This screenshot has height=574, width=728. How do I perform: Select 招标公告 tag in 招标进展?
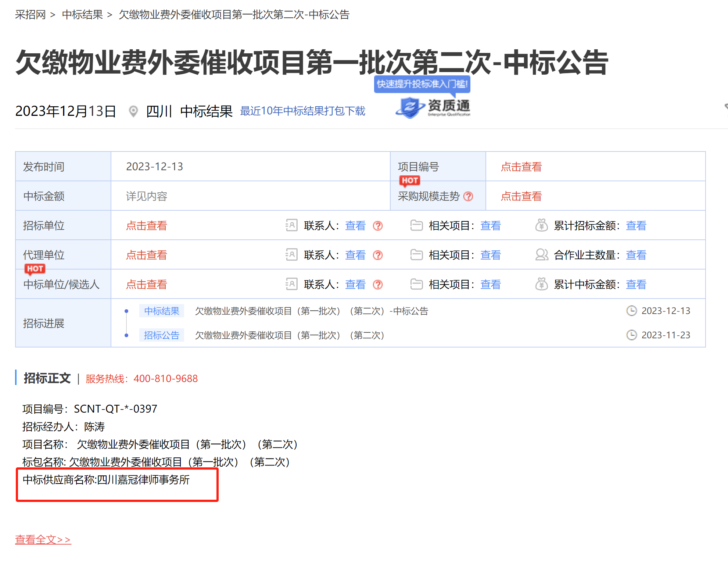162,335
